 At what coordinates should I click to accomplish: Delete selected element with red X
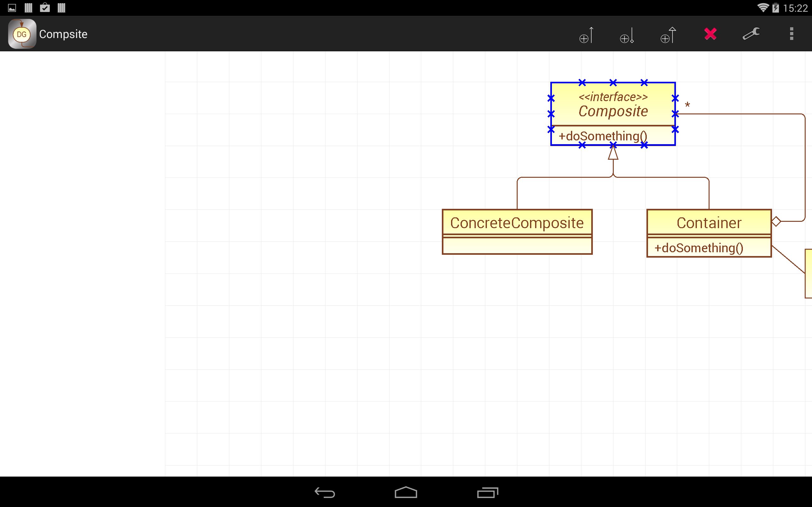[710, 34]
